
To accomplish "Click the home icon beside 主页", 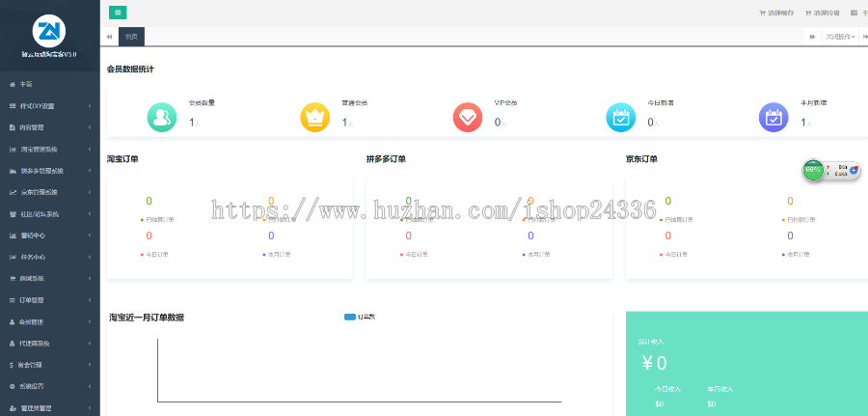I will tap(13, 84).
